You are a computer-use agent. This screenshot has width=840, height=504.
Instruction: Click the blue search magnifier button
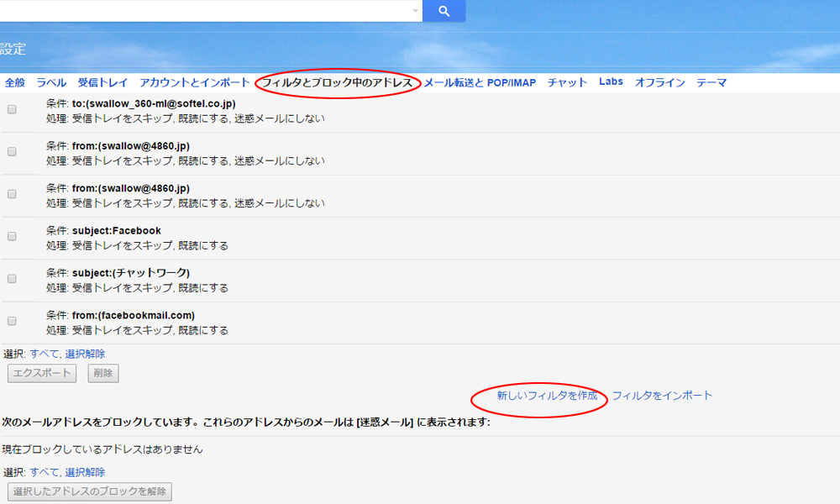tap(444, 11)
